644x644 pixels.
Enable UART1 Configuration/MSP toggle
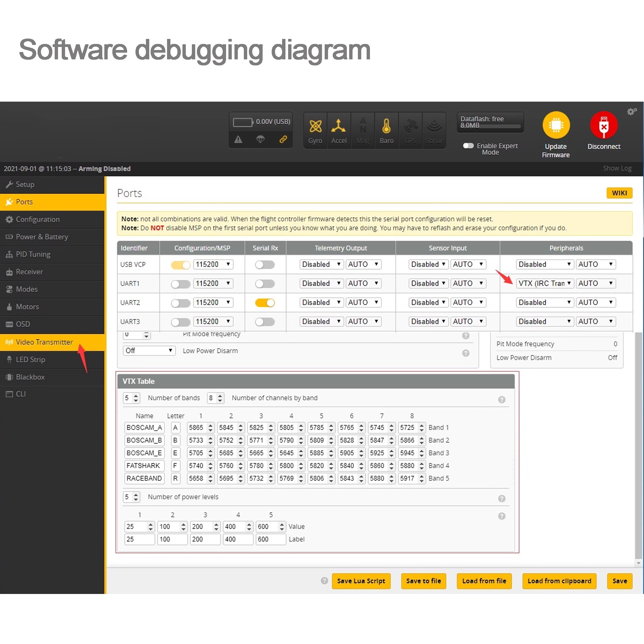click(180, 284)
